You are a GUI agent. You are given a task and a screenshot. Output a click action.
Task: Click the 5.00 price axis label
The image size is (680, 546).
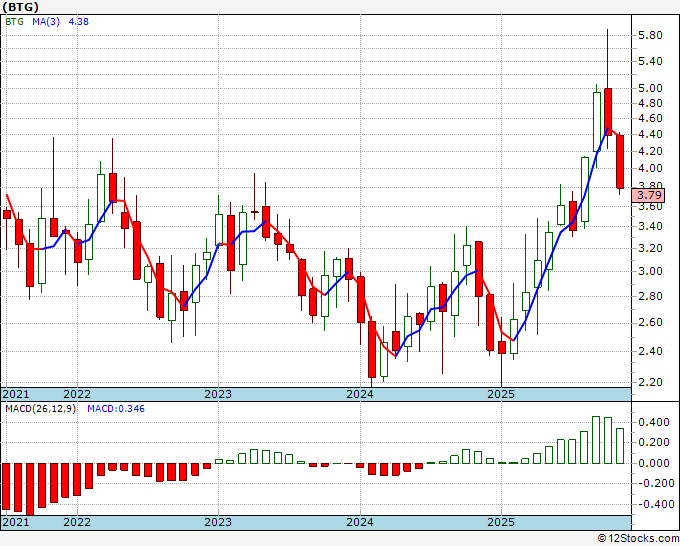click(x=650, y=88)
